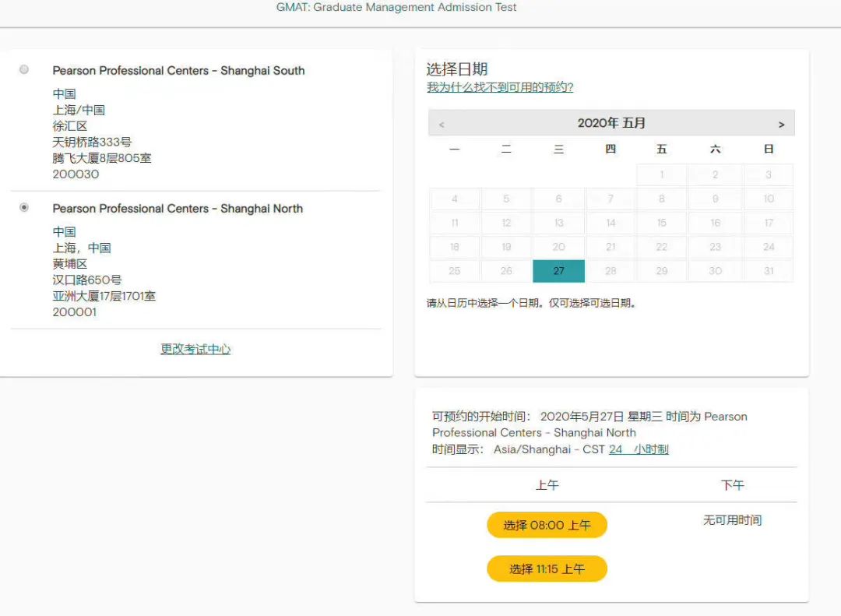The image size is (841, 616).
Task: Switch to 24 小时制 time format
Action: coord(639,449)
